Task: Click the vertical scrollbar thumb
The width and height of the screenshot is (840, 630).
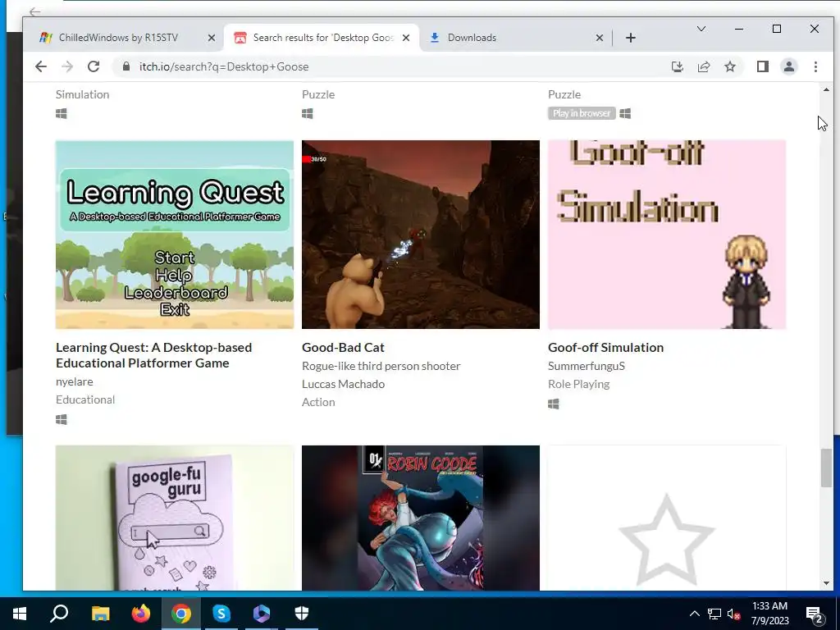Action: point(825,468)
